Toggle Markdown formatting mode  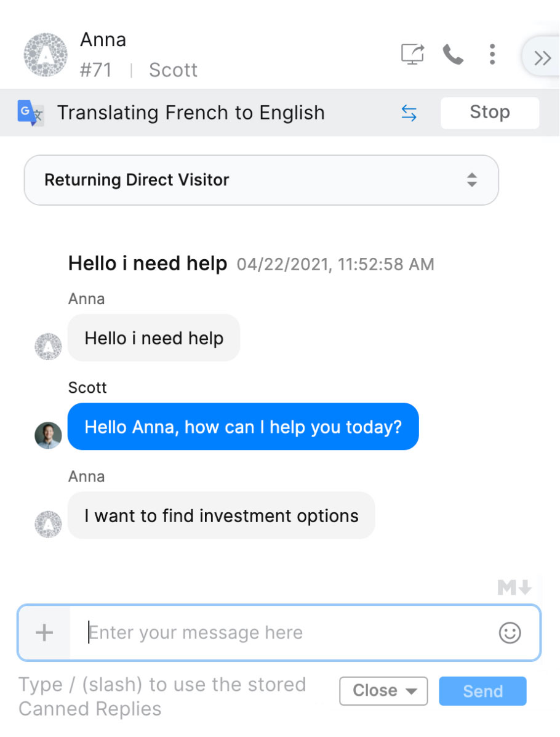[514, 587]
